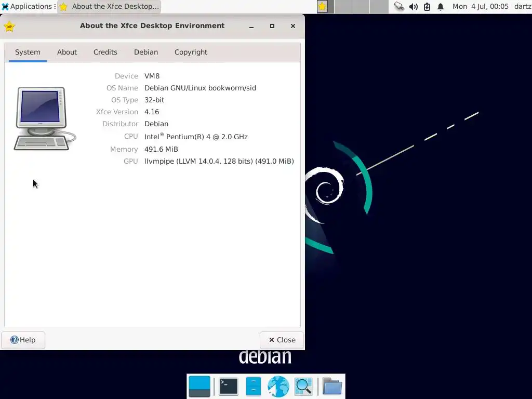Switch to the fourth workspace
532x399 pixels.
pos(379,6)
